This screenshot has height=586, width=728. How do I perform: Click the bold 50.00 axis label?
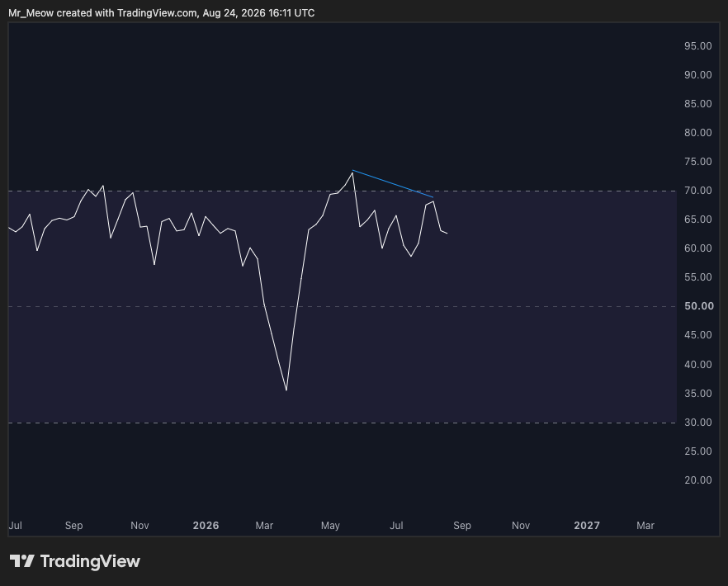[x=699, y=306]
